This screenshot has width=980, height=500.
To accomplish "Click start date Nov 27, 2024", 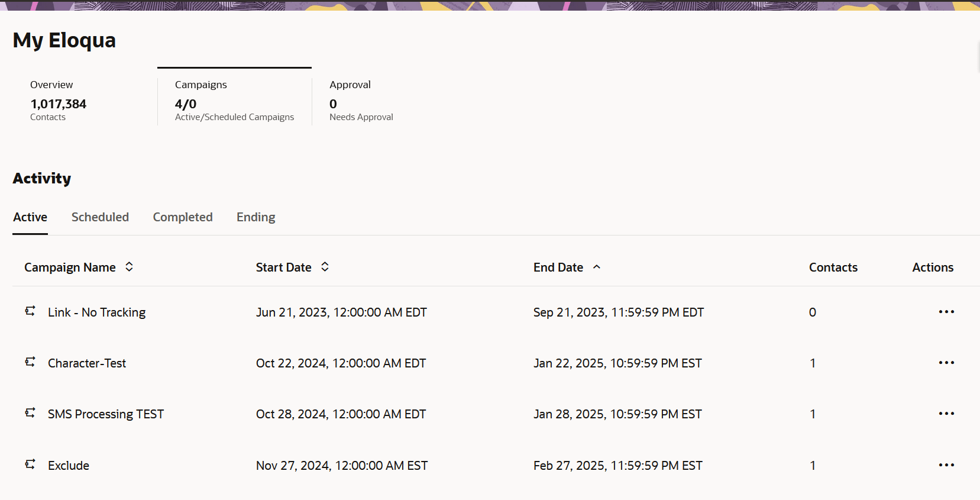I will coord(342,466).
